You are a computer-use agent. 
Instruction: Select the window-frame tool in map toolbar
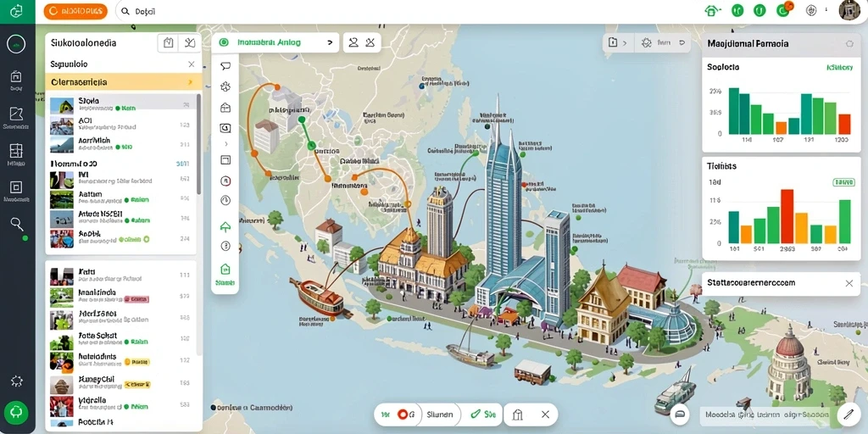[x=225, y=160]
